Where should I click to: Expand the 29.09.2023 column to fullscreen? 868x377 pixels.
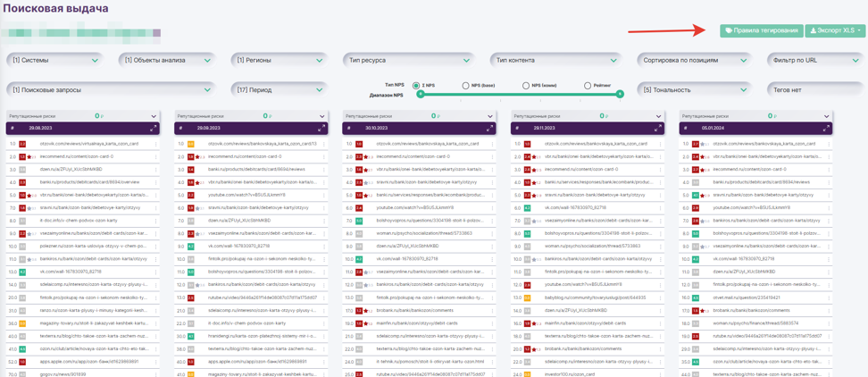tap(321, 129)
